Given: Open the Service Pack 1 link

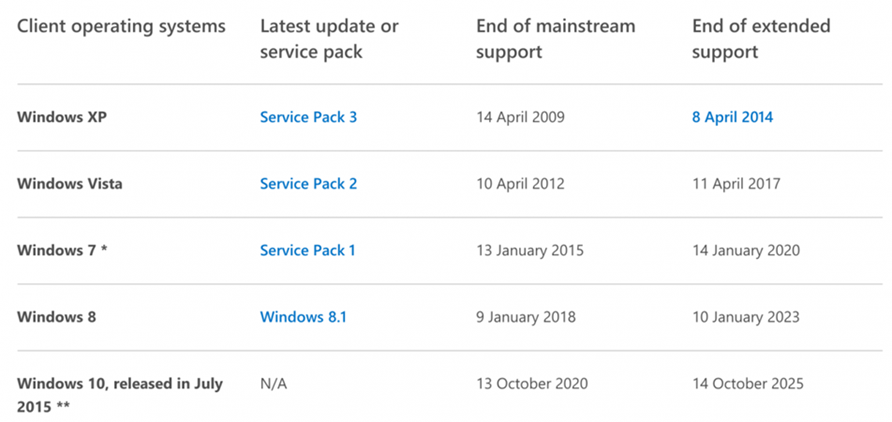Looking at the screenshot, I should 308,250.
